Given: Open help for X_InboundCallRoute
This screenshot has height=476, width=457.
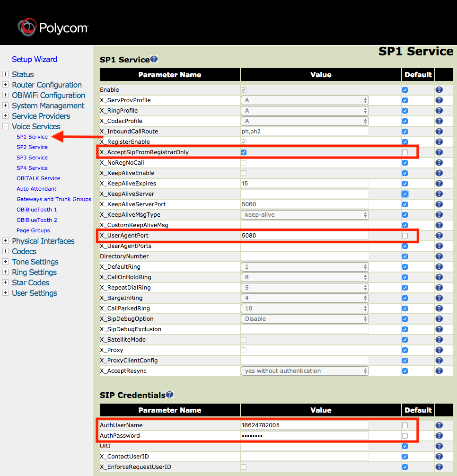Looking at the screenshot, I should (439, 131).
